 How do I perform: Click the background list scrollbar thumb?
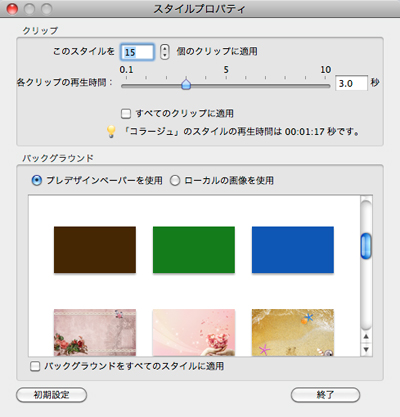click(366, 246)
